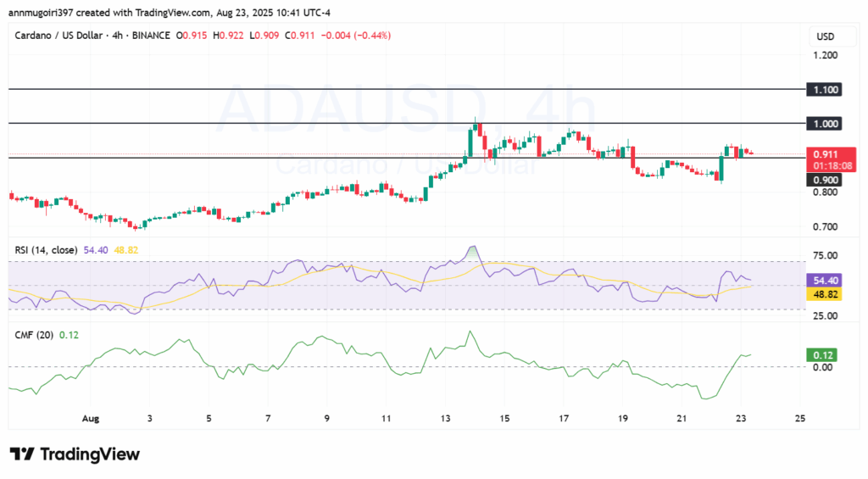Click the 75.00 RSI axis value
Image resolution: width=868 pixels, height=479 pixels.
pos(825,256)
